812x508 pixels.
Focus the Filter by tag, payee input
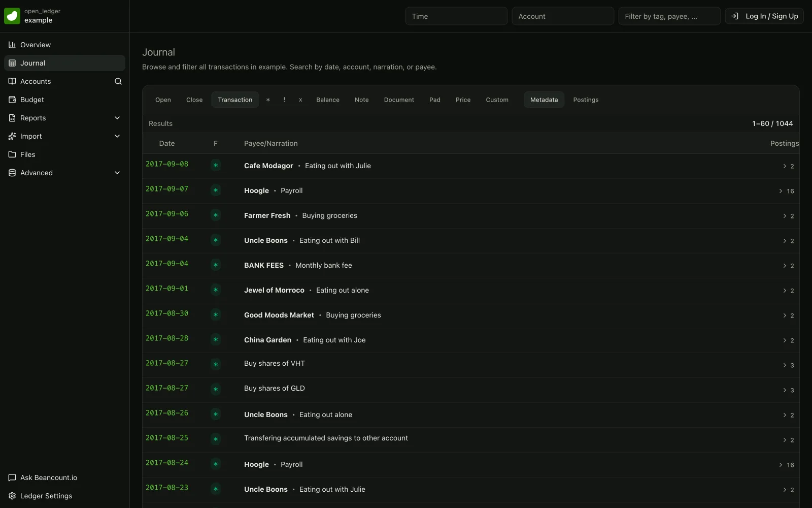point(669,16)
